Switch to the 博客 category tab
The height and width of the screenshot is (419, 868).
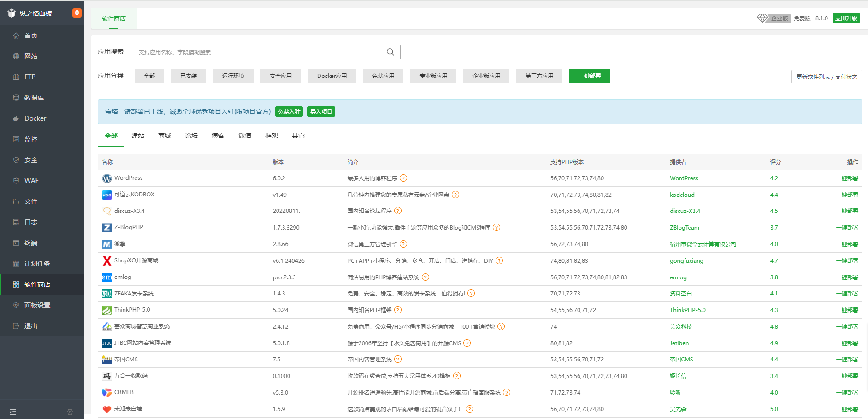click(x=218, y=136)
